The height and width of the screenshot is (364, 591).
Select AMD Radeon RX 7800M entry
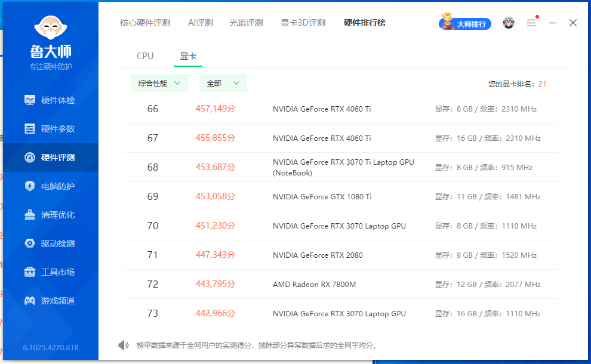coord(315,285)
